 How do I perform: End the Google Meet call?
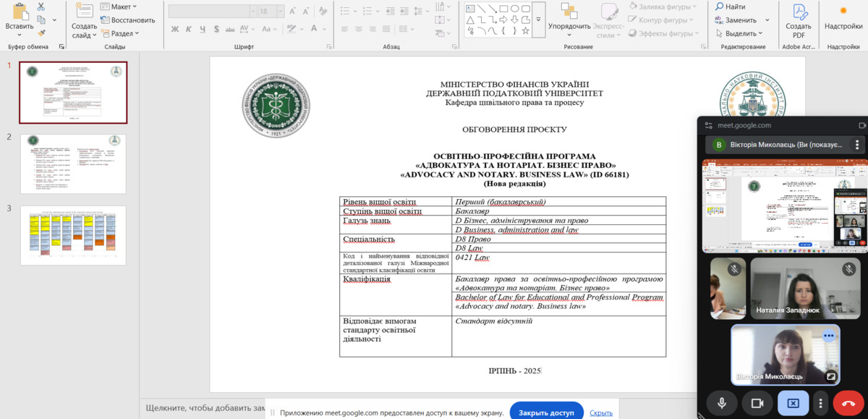(x=848, y=403)
